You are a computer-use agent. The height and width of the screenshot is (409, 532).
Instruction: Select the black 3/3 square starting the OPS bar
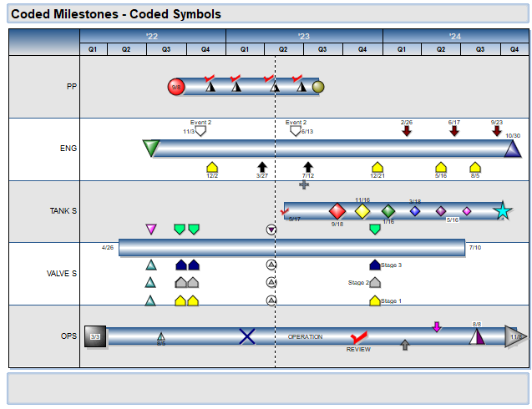click(94, 336)
